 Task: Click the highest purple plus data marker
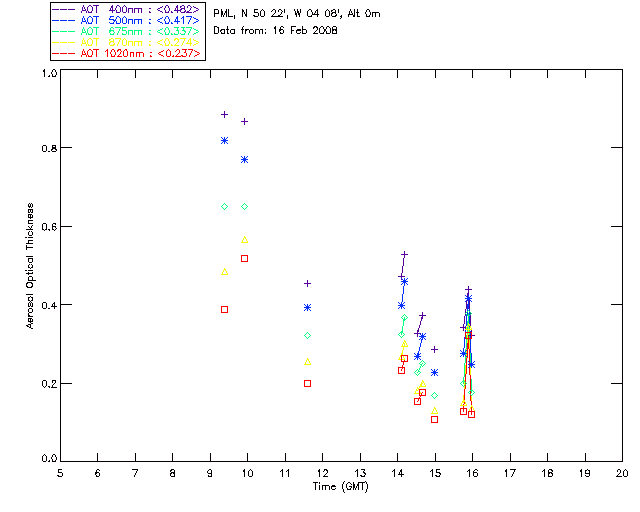[224, 115]
